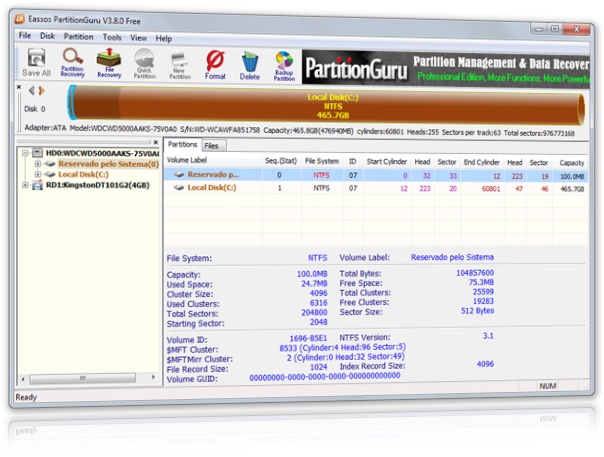Switch to the Partitions tab
604x457 pixels.
(182, 144)
